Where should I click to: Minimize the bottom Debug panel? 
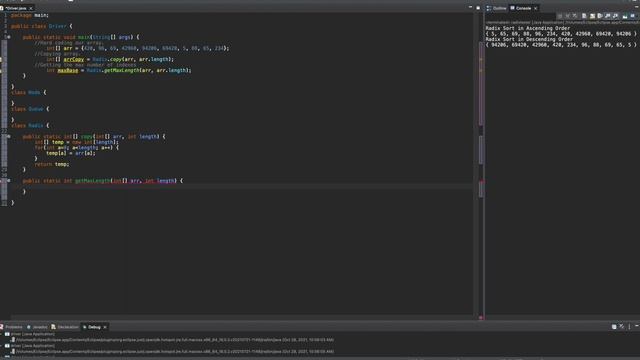(x=637, y=326)
